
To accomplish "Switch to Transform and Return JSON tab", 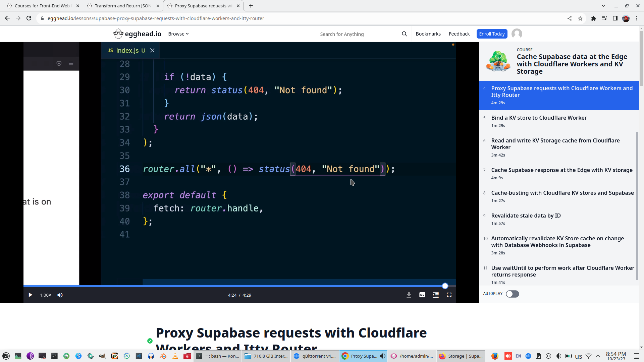I will tap(123, 6).
